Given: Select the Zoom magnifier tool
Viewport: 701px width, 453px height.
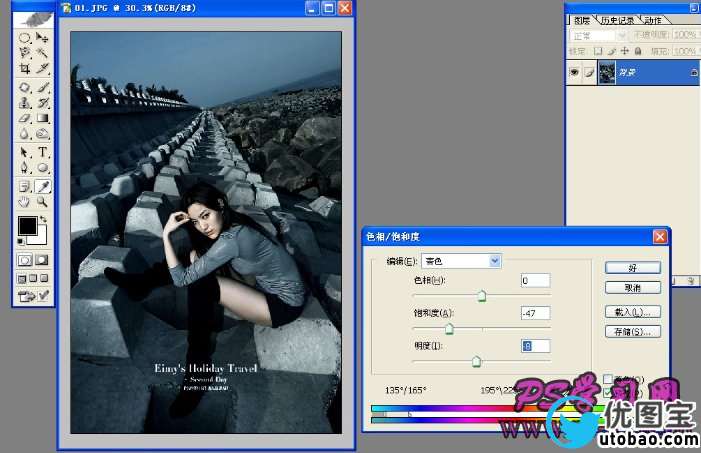Looking at the screenshot, I should (x=42, y=202).
